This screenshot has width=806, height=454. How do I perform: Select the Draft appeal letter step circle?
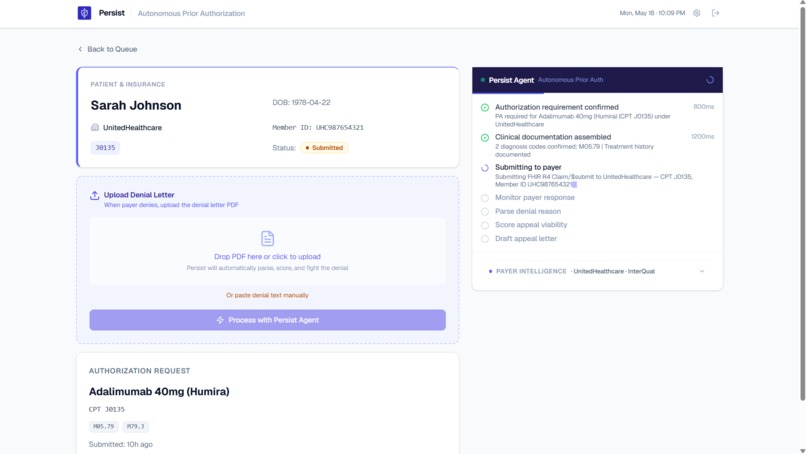click(485, 239)
